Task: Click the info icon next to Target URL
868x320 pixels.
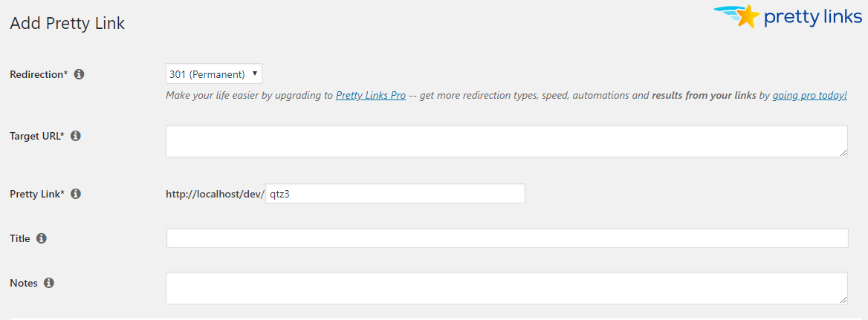Action: pos(76,136)
